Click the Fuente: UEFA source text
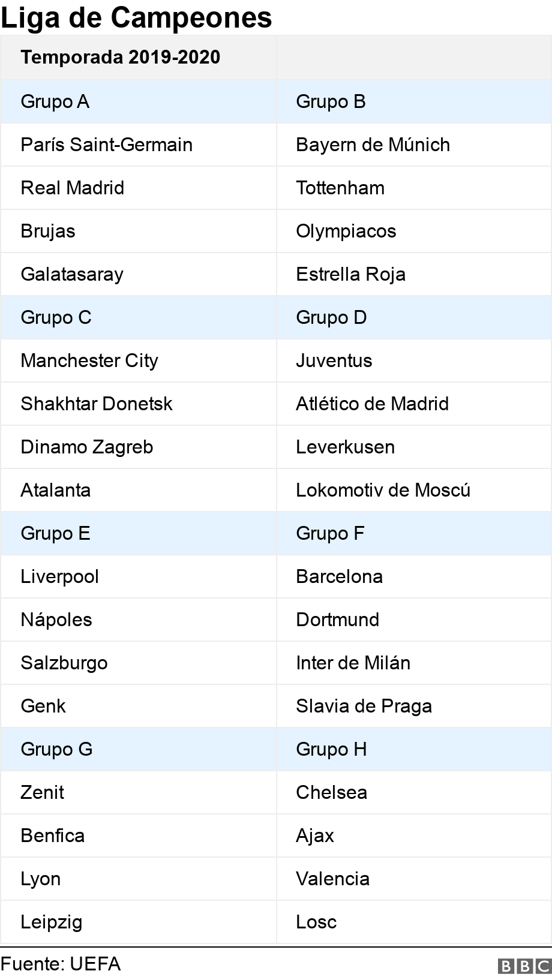Viewport: 552px width, 980px height. (61, 964)
